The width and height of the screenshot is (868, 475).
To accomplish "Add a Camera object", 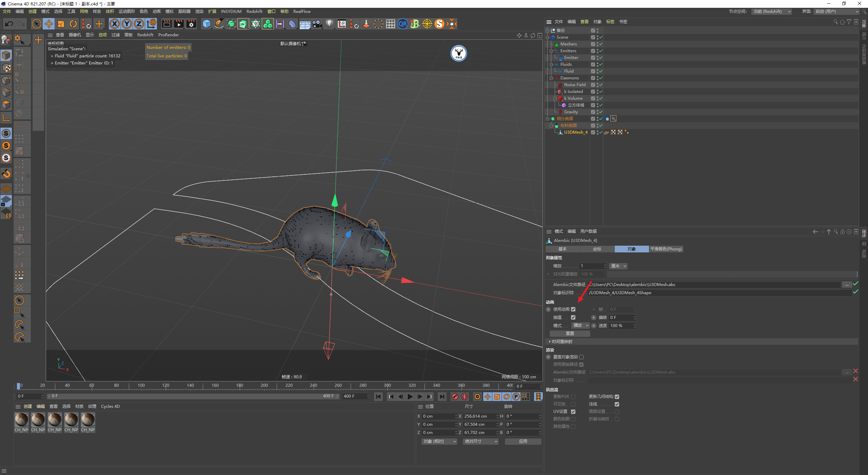I will point(317,24).
